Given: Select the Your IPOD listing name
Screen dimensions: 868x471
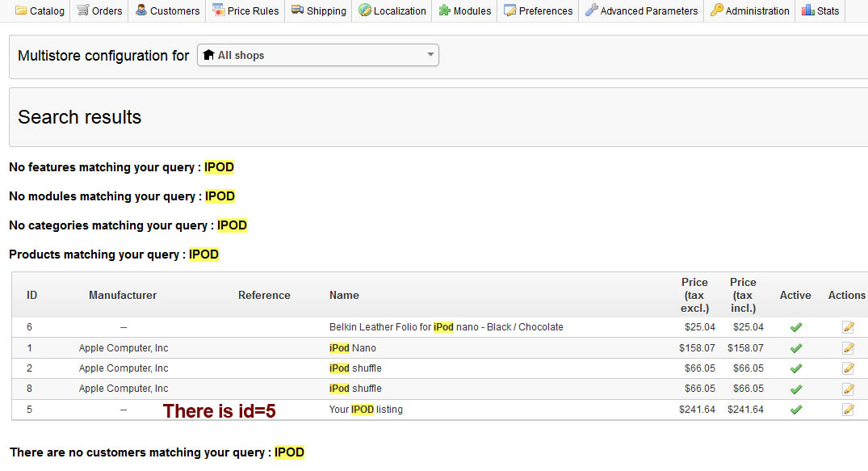Looking at the screenshot, I should [x=366, y=410].
